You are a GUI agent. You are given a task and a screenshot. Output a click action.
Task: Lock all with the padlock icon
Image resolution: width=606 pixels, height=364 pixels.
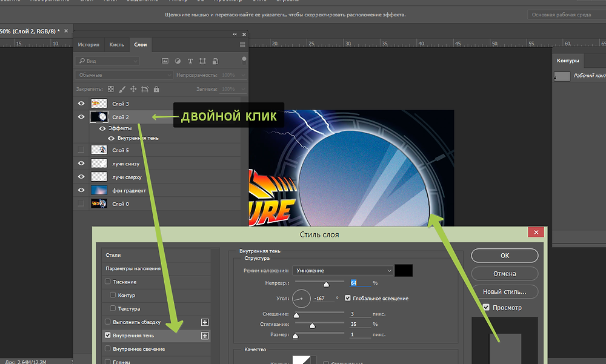pyautogui.click(x=156, y=89)
